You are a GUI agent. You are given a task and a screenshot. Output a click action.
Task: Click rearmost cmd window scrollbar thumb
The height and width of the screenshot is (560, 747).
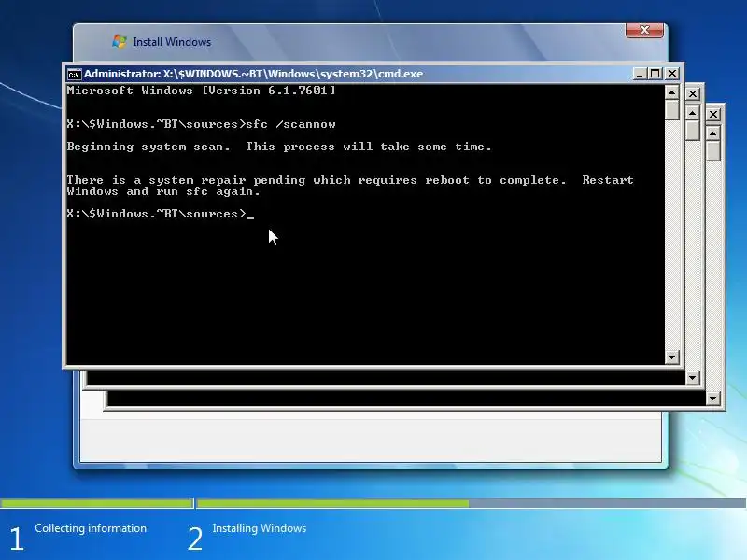[x=712, y=150]
